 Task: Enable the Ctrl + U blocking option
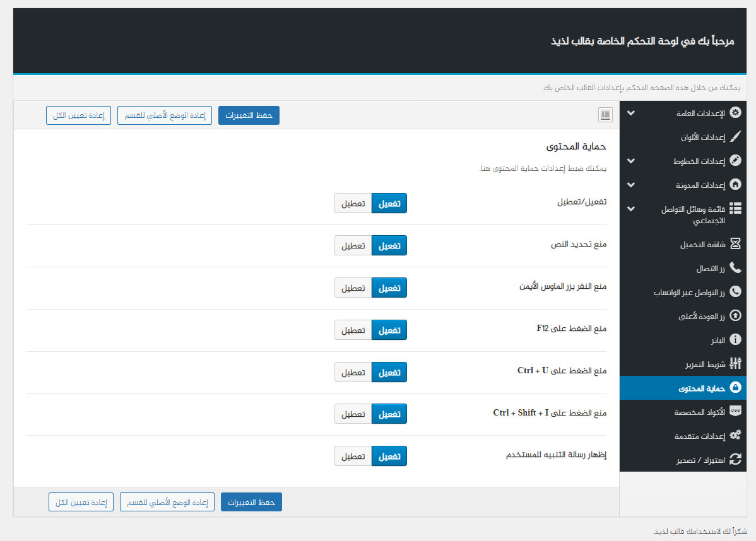[389, 372]
